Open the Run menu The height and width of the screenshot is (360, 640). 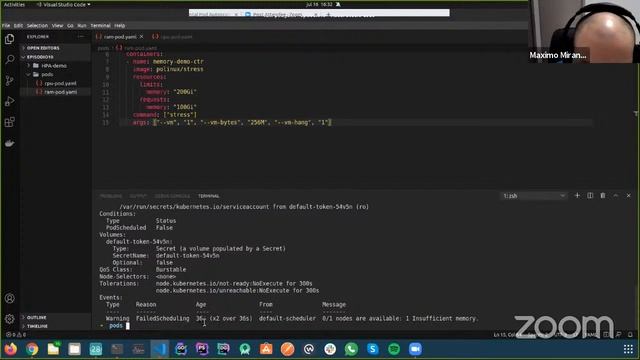(82, 25)
